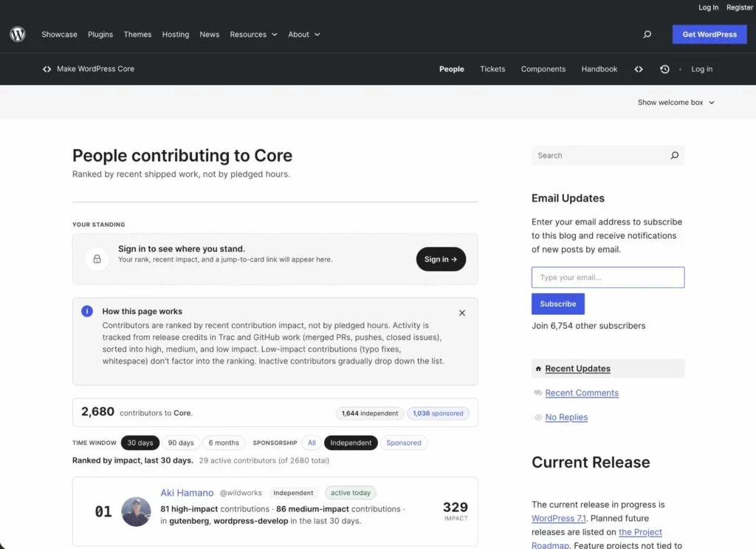756x549 pixels.
Task: Focus the sidebar Search field
Action: tap(608, 155)
